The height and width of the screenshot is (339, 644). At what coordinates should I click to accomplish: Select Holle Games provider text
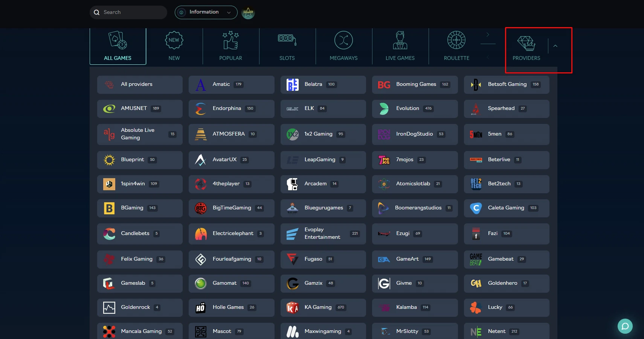point(228,307)
